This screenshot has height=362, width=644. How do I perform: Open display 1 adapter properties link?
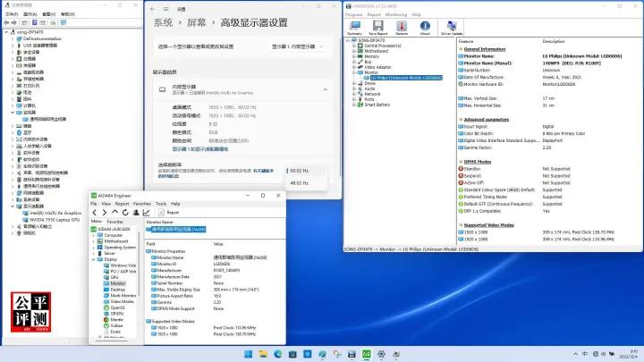click(200, 149)
